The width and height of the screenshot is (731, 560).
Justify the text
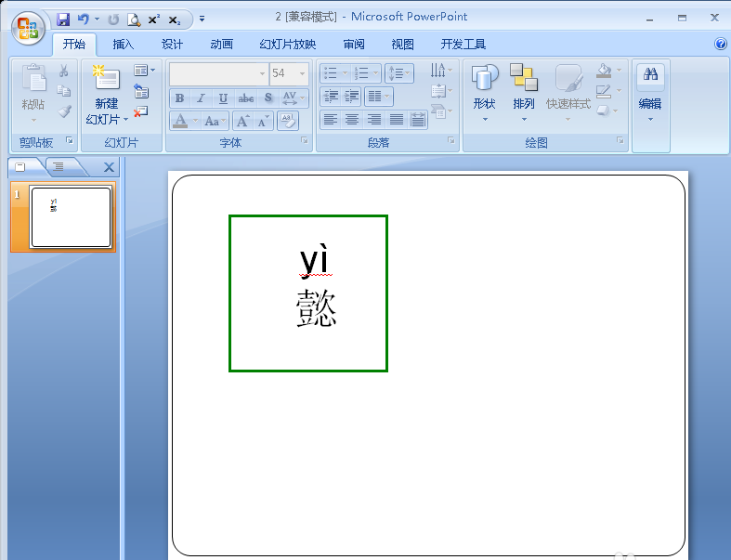click(x=397, y=120)
